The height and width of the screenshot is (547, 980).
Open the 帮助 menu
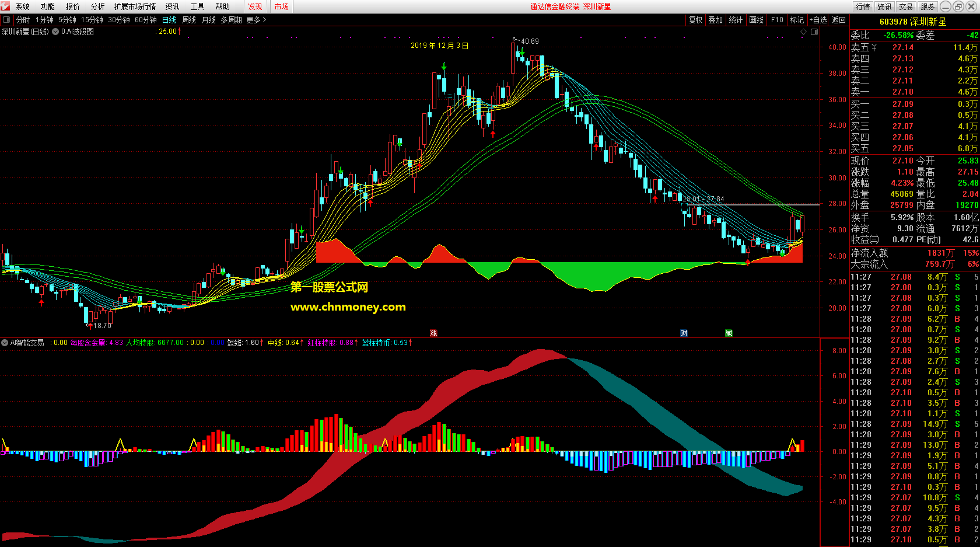[223, 6]
